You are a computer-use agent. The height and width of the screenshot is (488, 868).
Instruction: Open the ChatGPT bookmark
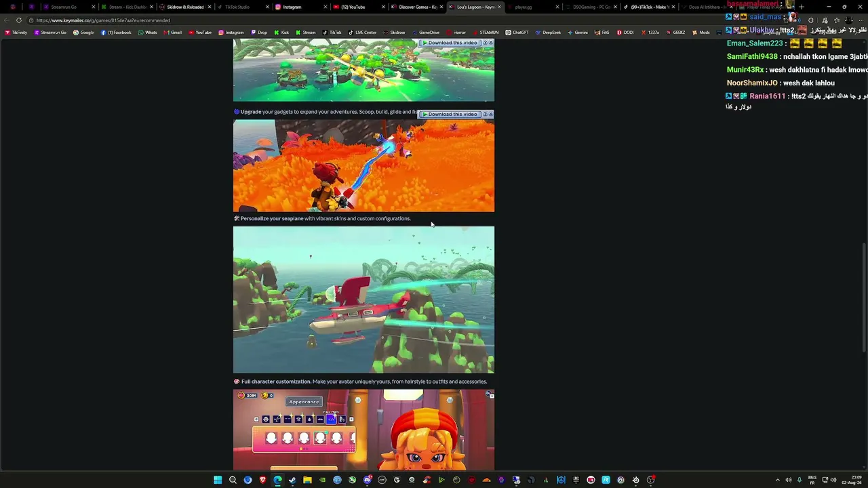(517, 33)
